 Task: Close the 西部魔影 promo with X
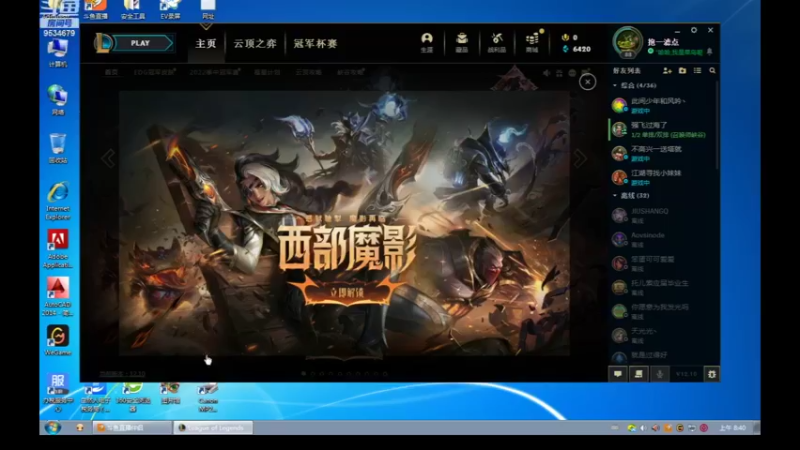587,82
